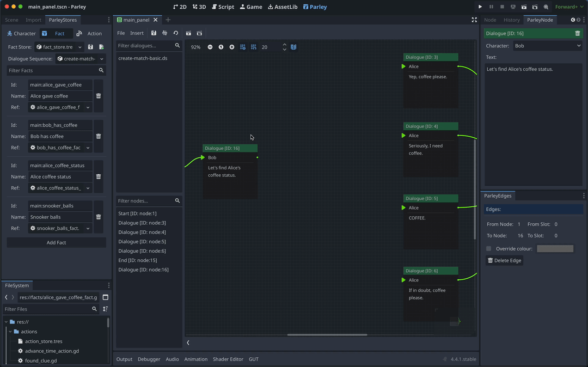Zoom in using the plus icon

[232, 47]
